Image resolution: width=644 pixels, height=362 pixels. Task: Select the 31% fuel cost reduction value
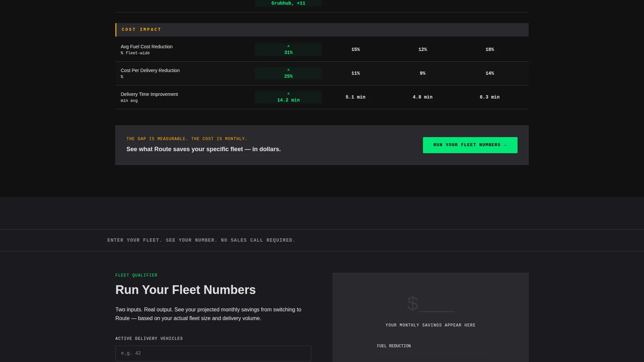point(288,53)
